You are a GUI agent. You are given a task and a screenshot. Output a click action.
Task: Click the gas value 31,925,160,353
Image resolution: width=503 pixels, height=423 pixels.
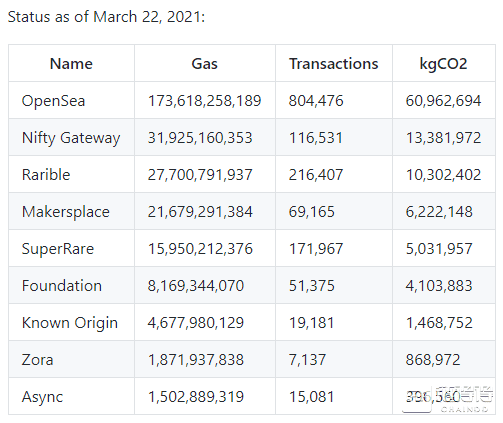tap(200, 138)
